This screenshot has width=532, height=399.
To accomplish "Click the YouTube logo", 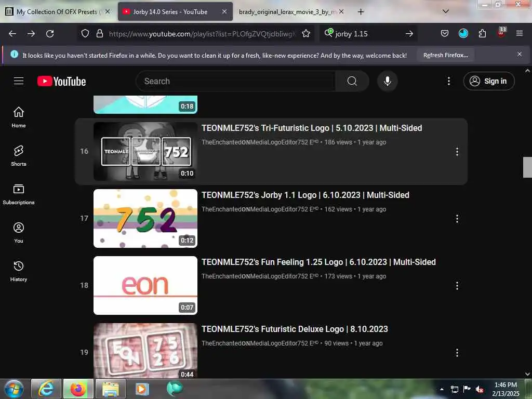I will [x=61, y=81].
